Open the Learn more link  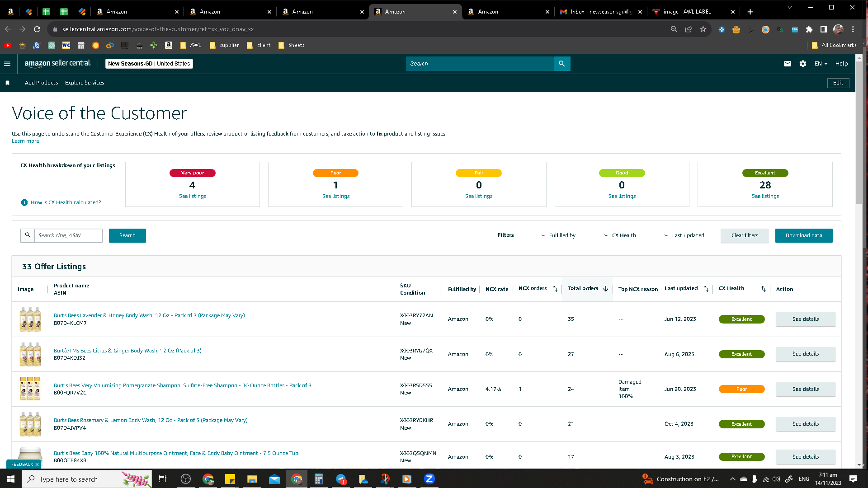(25, 141)
